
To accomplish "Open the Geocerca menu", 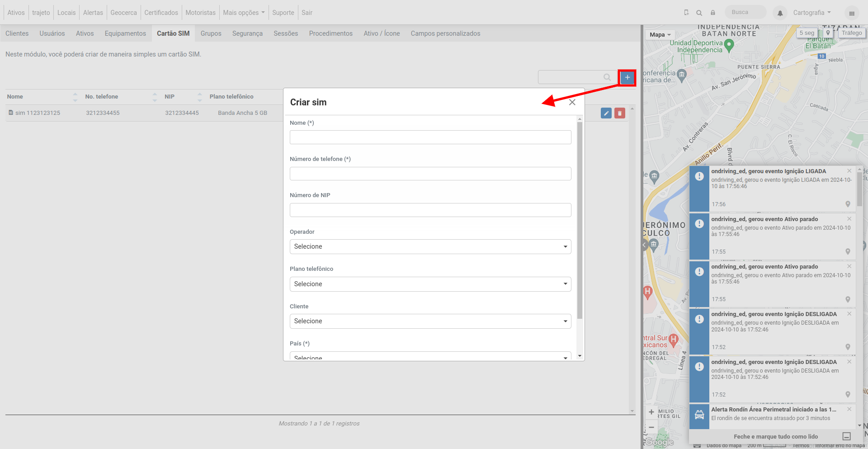I will click(x=123, y=13).
